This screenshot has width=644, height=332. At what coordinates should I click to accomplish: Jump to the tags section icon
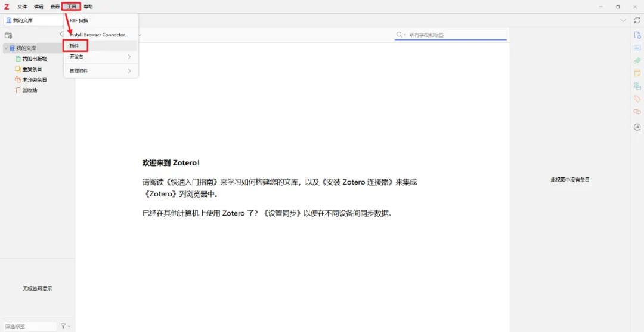click(637, 99)
